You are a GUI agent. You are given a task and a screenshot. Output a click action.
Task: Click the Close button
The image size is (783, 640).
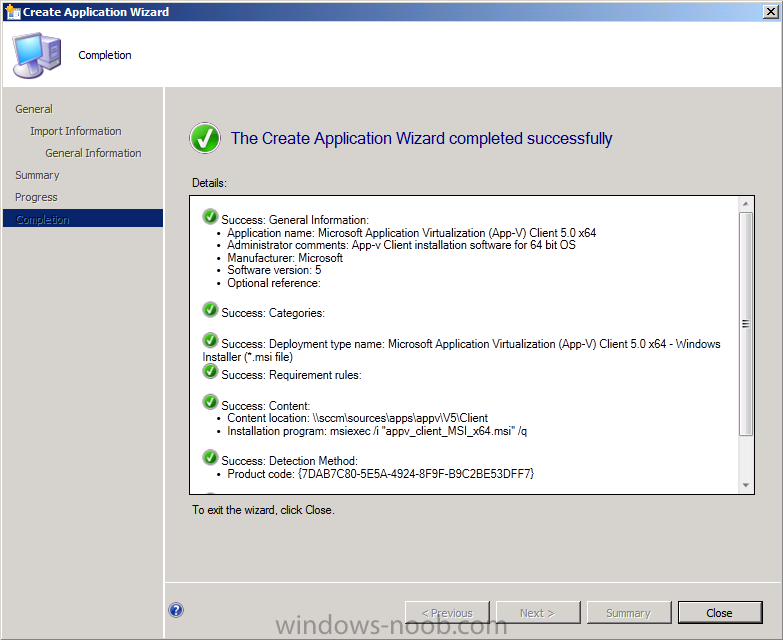click(720, 613)
